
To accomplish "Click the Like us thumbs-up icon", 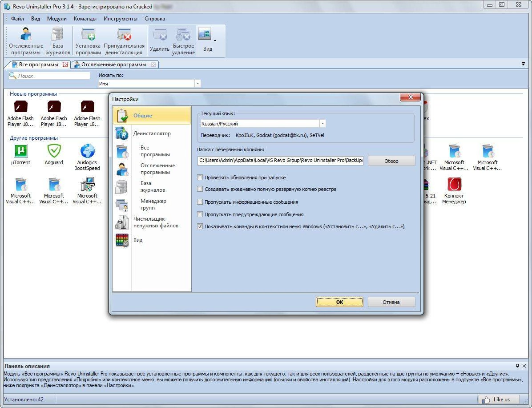I will click(486, 400).
